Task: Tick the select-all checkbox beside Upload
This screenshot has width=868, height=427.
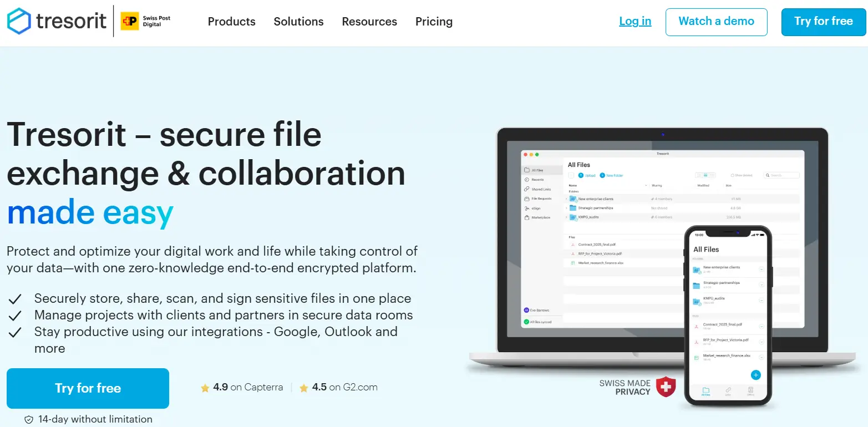Action: point(571,175)
